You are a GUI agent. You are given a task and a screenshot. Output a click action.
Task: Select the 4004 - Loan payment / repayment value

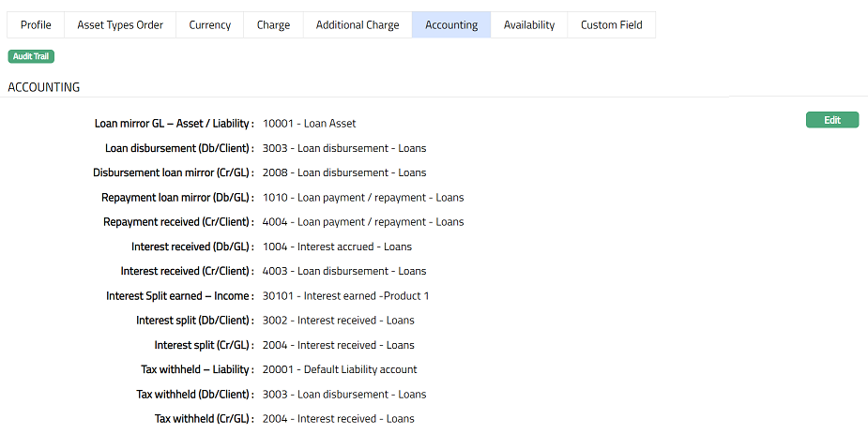tap(362, 222)
